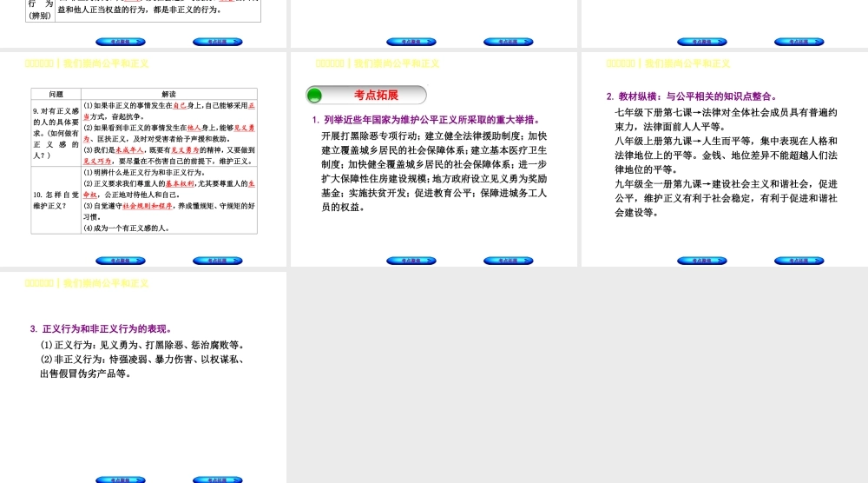868x483 pixels.
Task: Click 考点聚焦 button on the slide above 考点拓展 heading slide
Action: pos(411,42)
